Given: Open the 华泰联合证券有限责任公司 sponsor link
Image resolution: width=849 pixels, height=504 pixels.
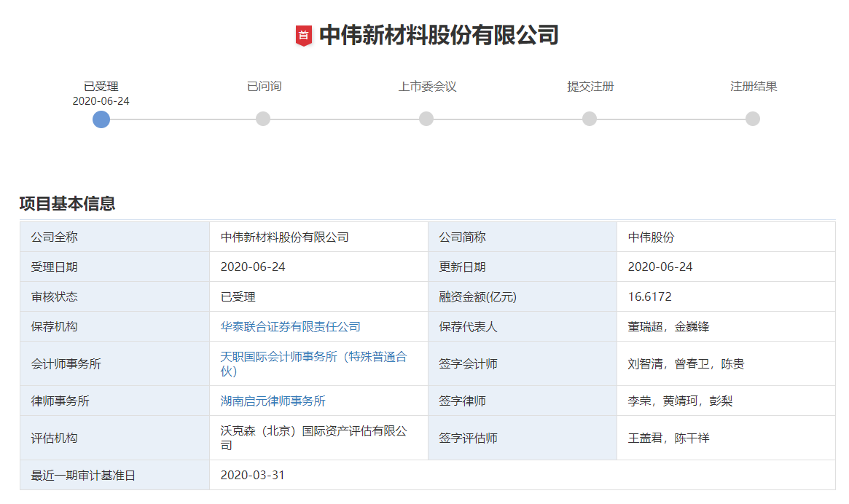Looking at the screenshot, I should coord(290,327).
